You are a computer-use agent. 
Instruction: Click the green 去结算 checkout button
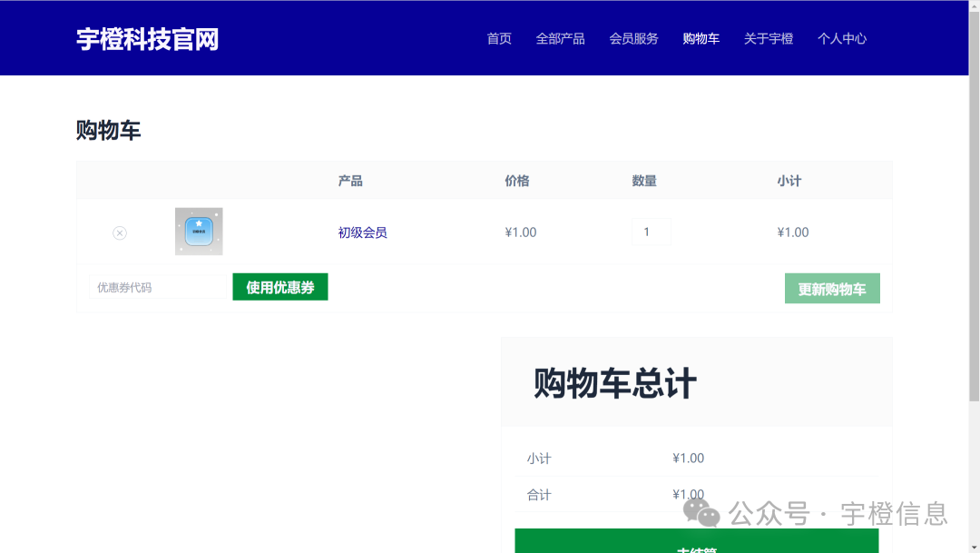pos(697,543)
